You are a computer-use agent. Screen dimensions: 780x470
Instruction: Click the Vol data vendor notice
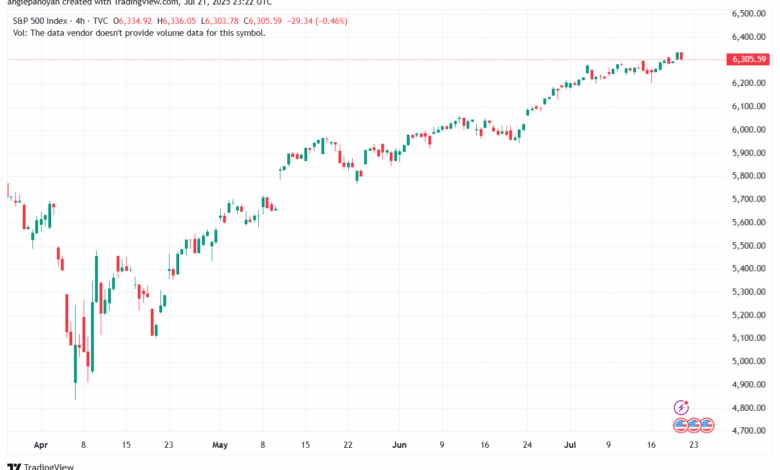[x=139, y=33]
